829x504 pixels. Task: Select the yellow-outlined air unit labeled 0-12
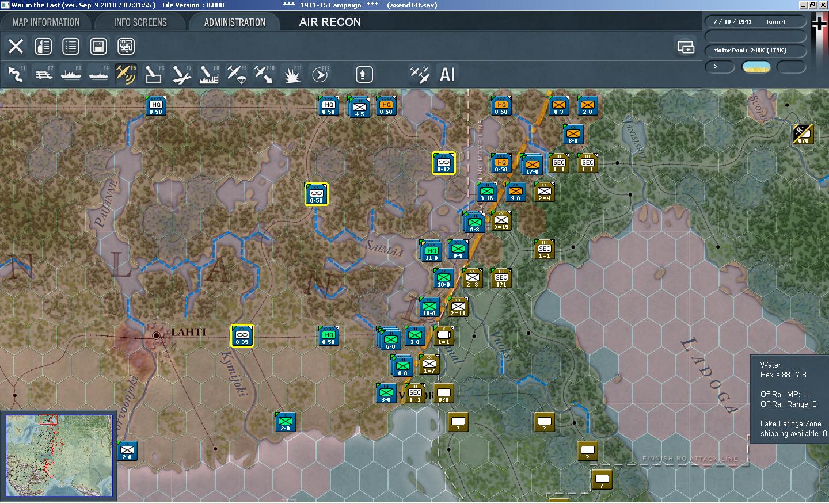pos(443,163)
